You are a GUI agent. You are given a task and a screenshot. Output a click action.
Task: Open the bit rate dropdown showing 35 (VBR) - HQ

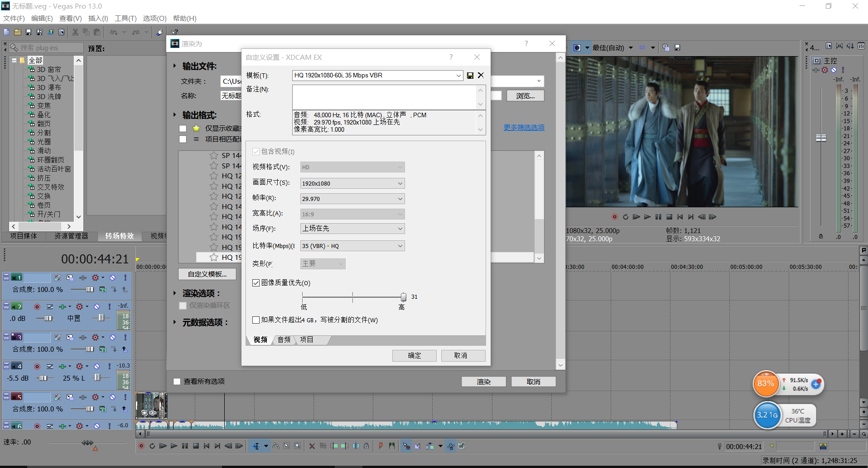pos(352,246)
